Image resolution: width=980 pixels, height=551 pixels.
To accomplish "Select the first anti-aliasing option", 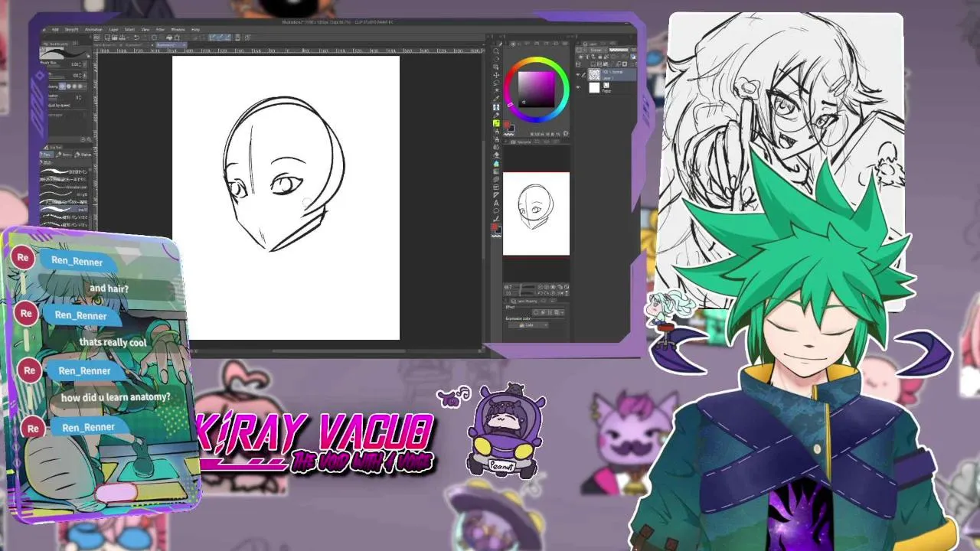I will click(x=62, y=86).
